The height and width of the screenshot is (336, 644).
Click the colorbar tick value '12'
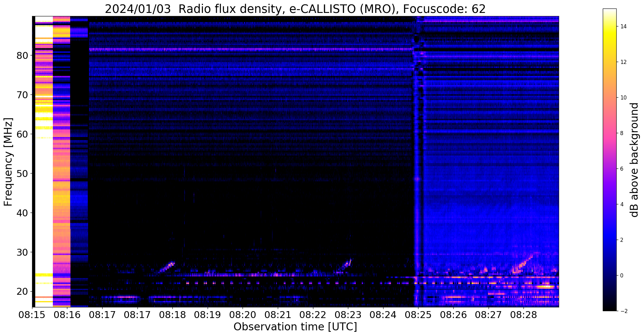pyautogui.click(x=623, y=62)
